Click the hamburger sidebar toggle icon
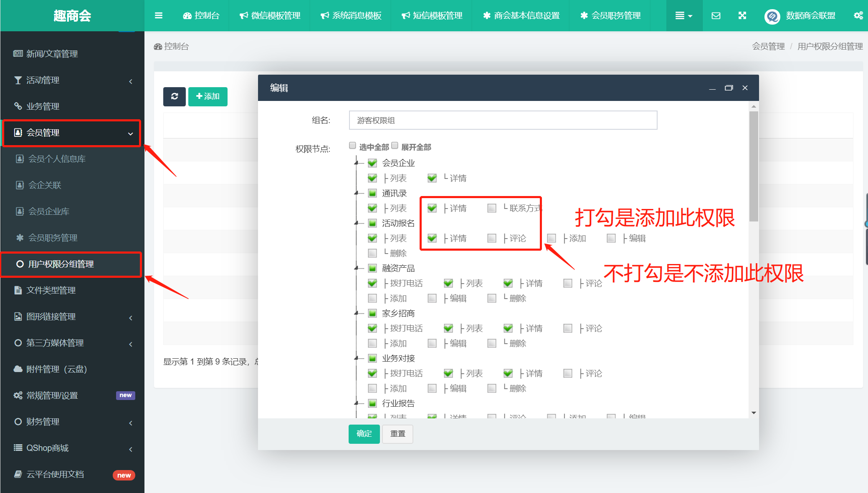This screenshot has width=868, height=493. [x=158, y=15]
